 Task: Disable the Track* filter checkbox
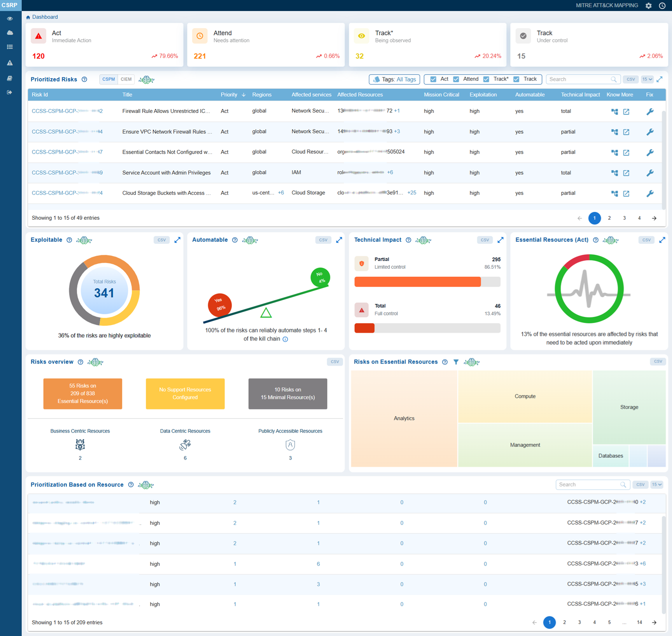point(486,79)
